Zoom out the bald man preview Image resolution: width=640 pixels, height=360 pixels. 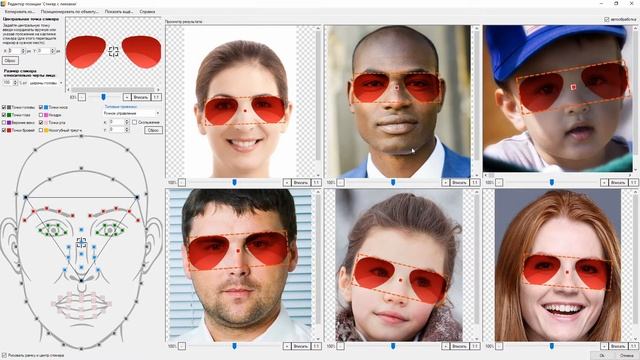click(340, 182)
